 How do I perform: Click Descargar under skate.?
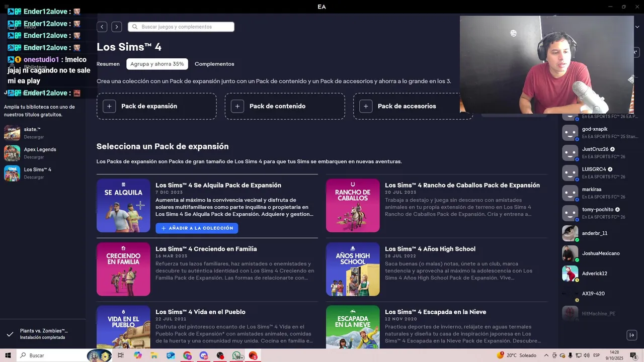click(x=34, y=137)
